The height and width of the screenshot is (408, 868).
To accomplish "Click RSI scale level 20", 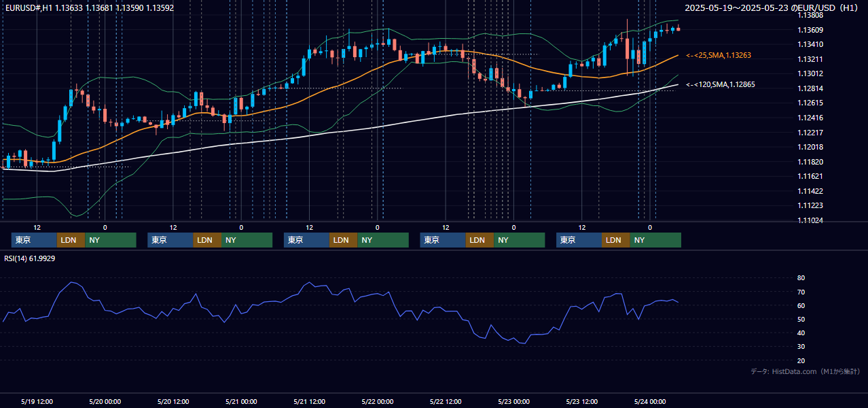I will [x=801, y=360].
